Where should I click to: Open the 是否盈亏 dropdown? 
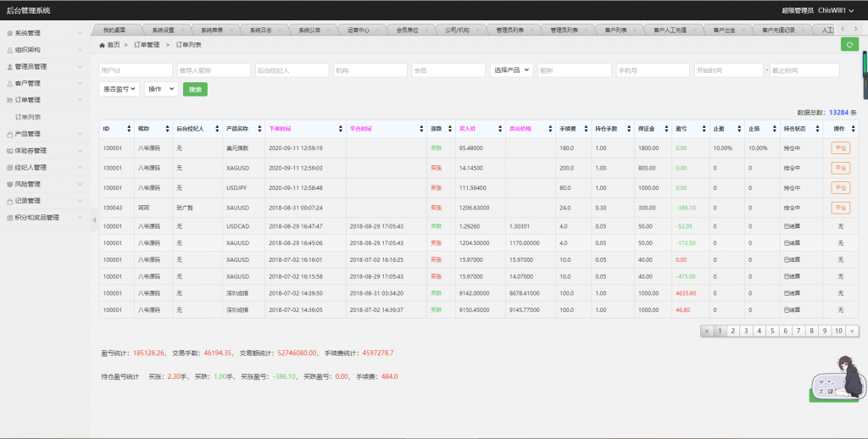click(x=120, y=89)
